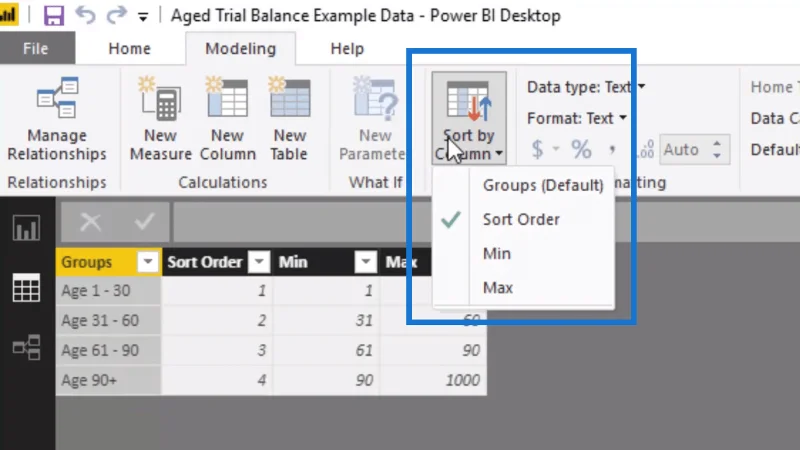Open the File tab
800x450 pixels.
coord(36,48)
